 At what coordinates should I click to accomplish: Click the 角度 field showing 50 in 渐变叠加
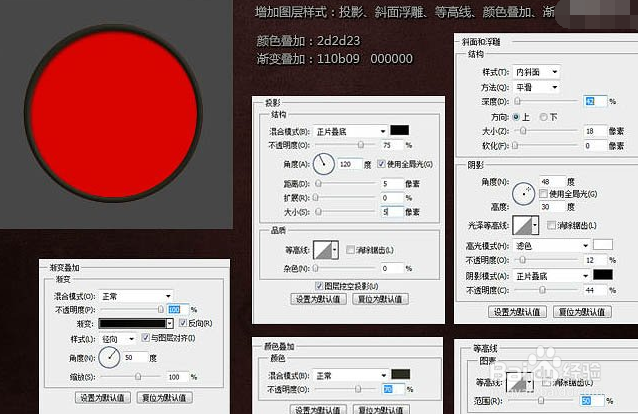(135, 357)
